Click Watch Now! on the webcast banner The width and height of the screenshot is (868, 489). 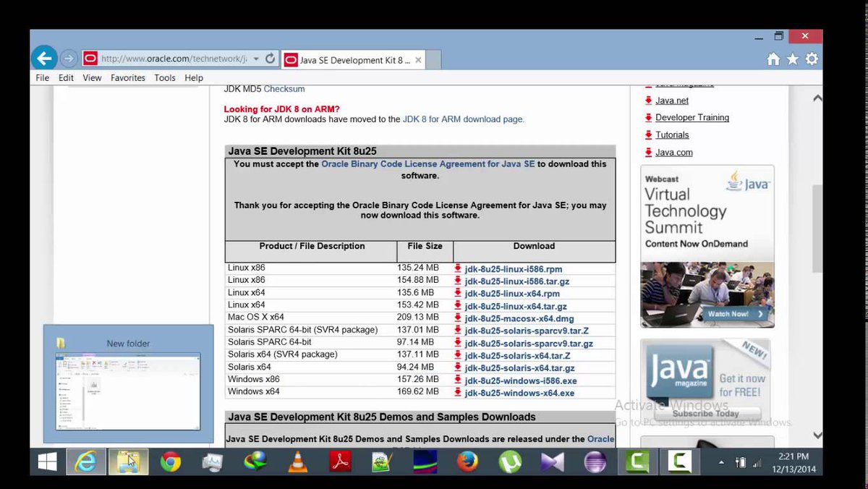[x=734, y=314]
